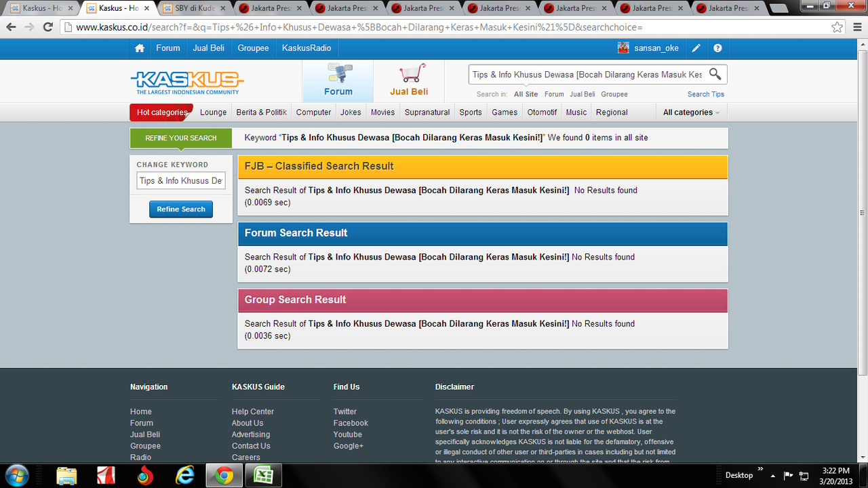The image size is (868, 488).
Task: Set search scope to All Site
Action: point(526,94)
